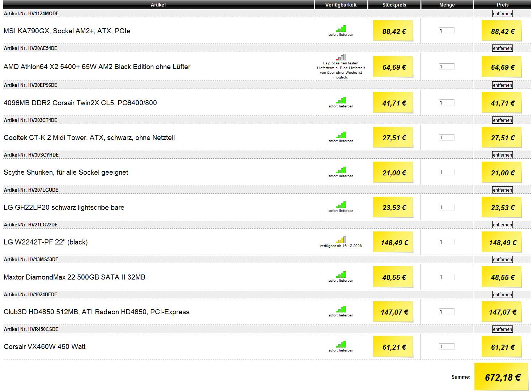Image resolution: width=532 pixels, height=392 pixels.
Task: Remove MSI KA790GX with entfernen button
Action: click(x=502, y=13)
